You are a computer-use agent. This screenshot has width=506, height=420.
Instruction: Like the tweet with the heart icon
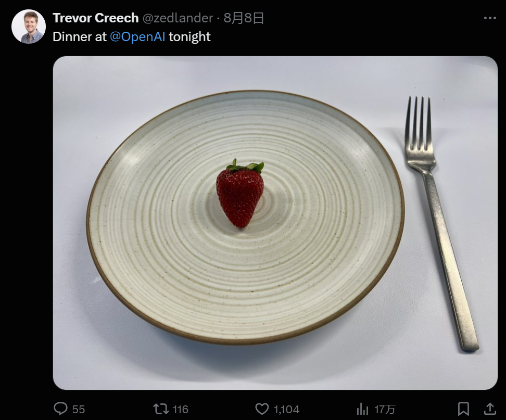coord(262,409)
